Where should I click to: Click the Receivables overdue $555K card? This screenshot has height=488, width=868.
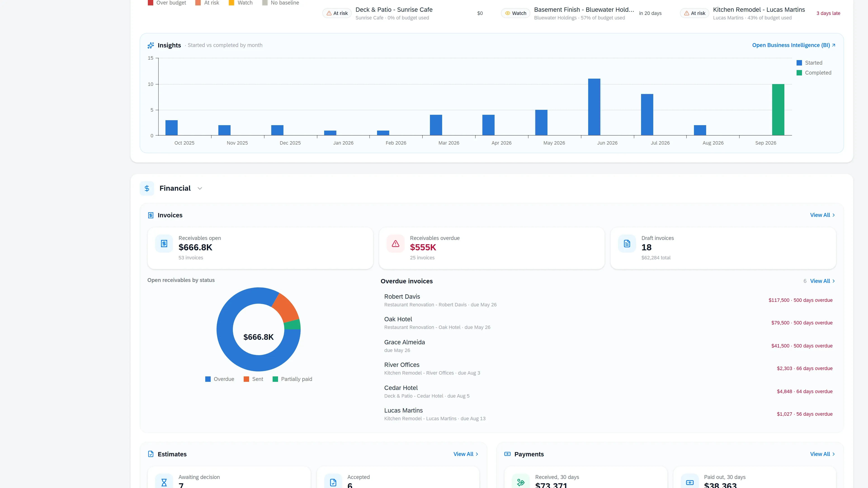tap(492, 248)
